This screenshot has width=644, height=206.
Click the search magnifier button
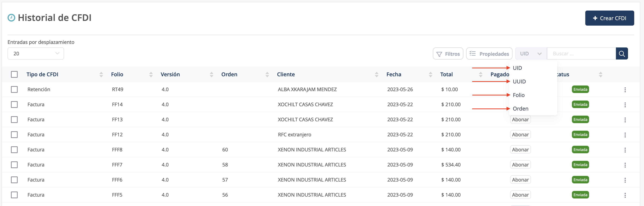click(622, 53)
